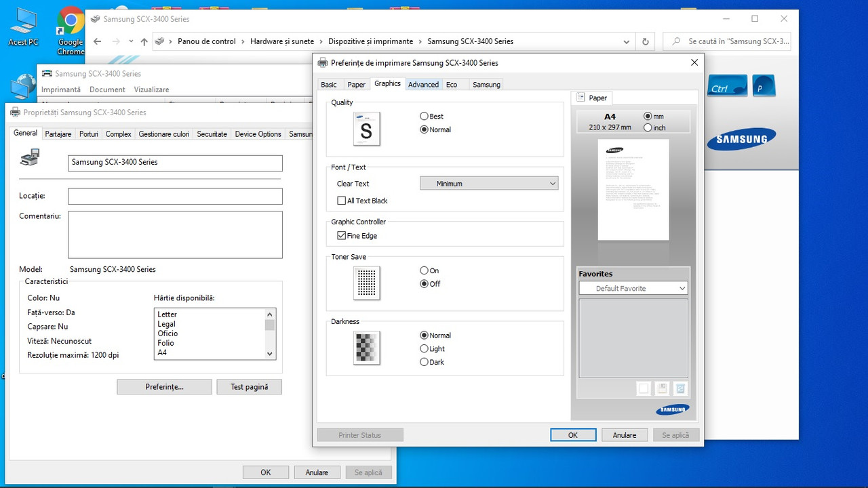Click the Ctrl blue key icon

pyautogui.click(x=727, y=86)
